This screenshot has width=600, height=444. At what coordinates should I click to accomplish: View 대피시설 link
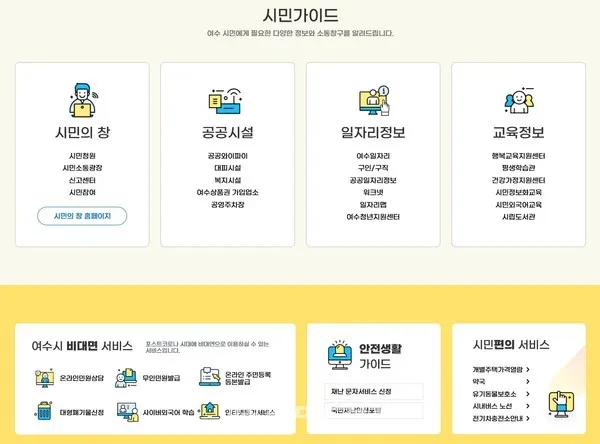tap(228, 168)
